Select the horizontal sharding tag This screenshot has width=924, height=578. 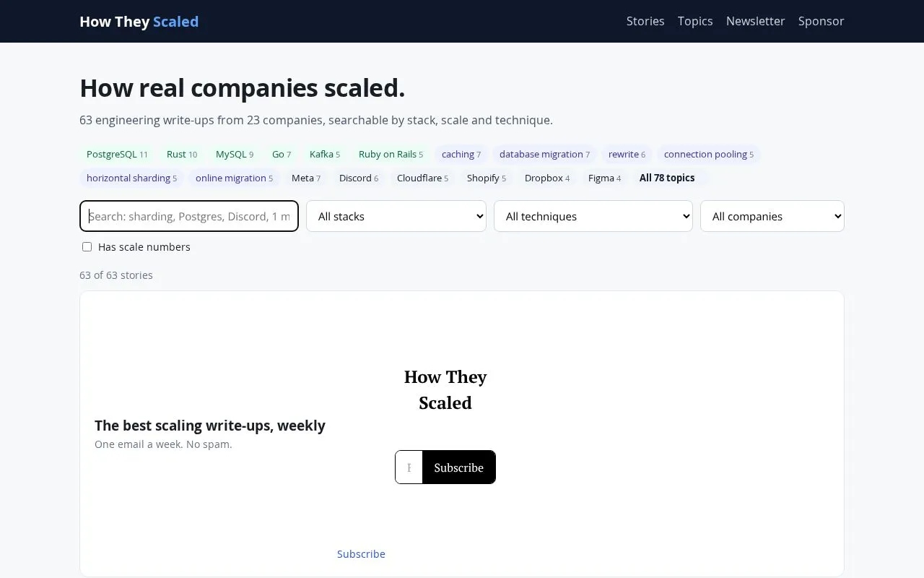pyautogui.click(x=131, y=178)
